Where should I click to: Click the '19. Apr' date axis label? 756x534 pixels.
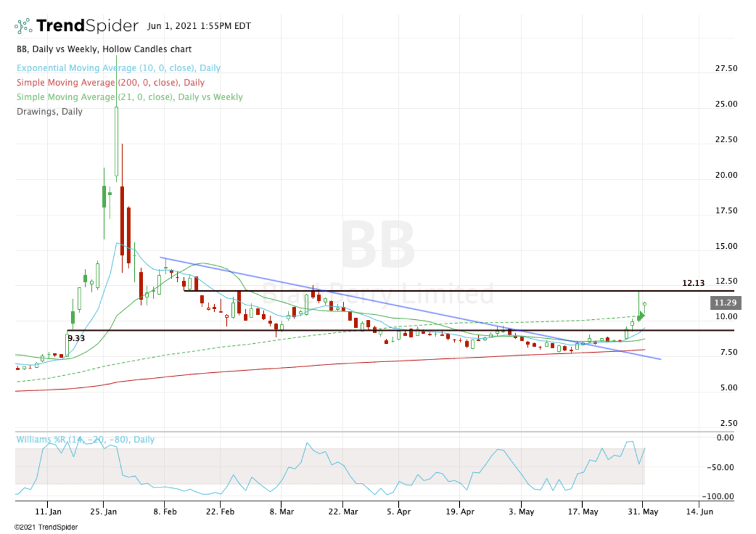point(460,512)
